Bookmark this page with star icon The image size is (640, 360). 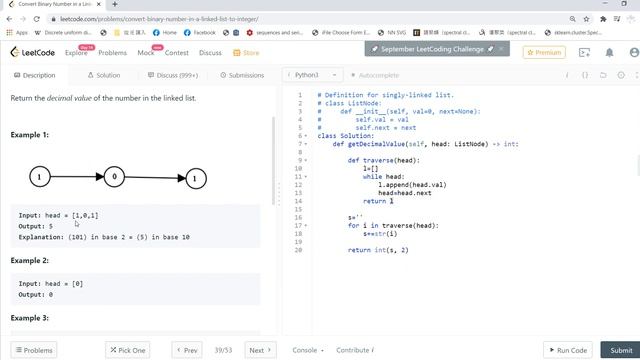pyautogui.click(x=587, y=19)
